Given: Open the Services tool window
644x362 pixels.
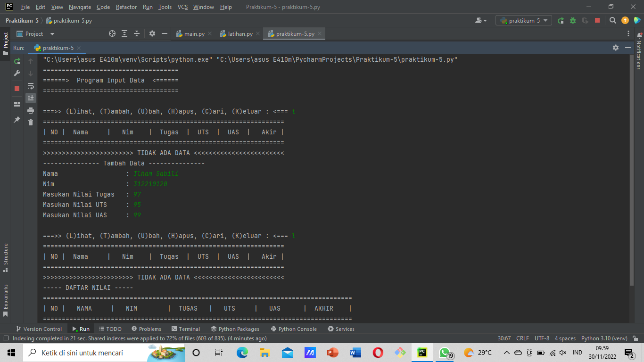Looking at the screenshot, I should tap(341, 329).
